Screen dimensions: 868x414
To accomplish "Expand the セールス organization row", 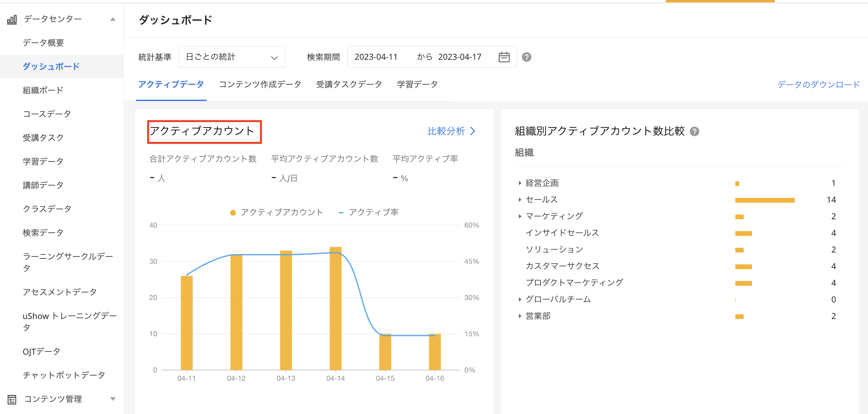I will pyautogui.click(x=520, y=199).
